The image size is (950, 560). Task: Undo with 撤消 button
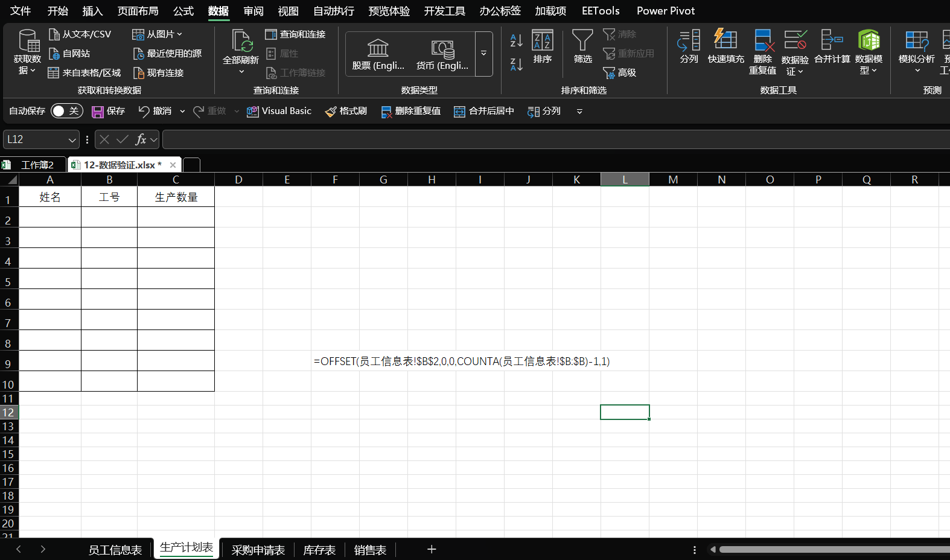tap(155, 111)
